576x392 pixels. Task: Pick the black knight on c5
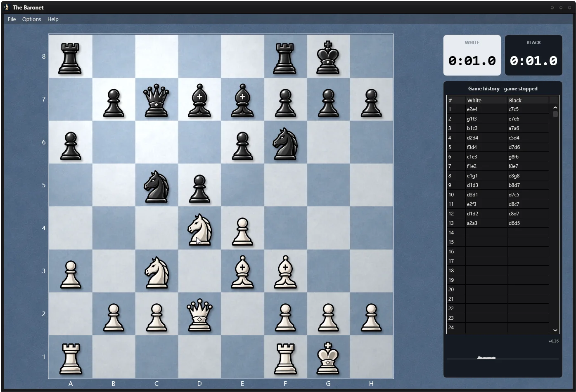pyautogui.click(x=156, y=187)
